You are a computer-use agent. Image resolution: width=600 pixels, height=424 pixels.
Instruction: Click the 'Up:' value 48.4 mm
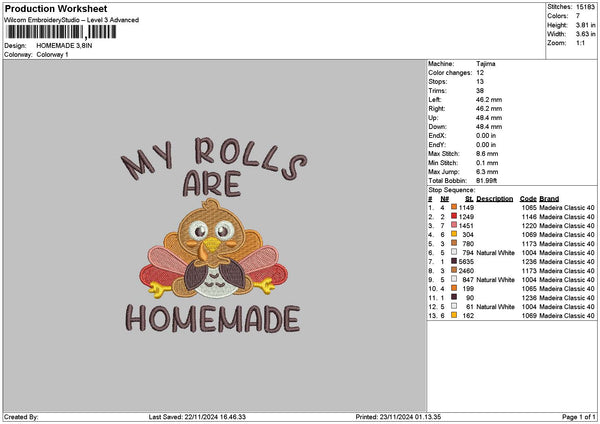coord(489,118)
